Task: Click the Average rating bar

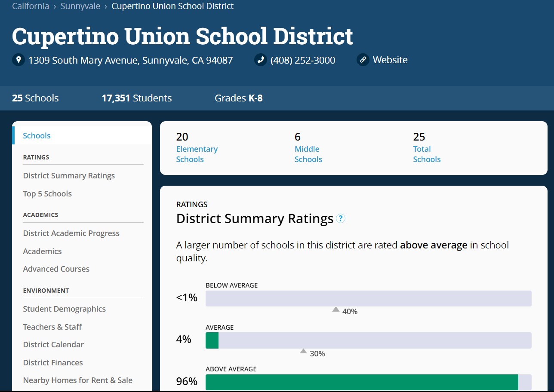Action: coord(369,340)
